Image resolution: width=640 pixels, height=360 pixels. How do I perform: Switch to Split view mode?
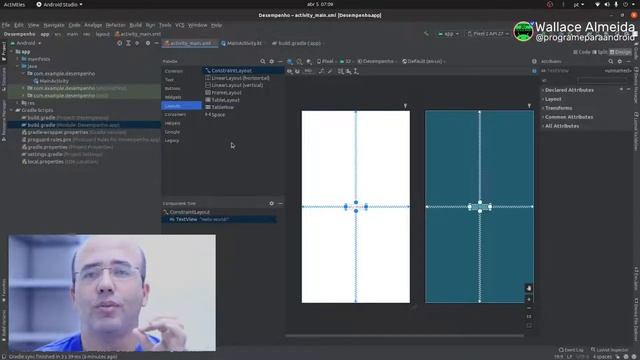coord(600,52)
